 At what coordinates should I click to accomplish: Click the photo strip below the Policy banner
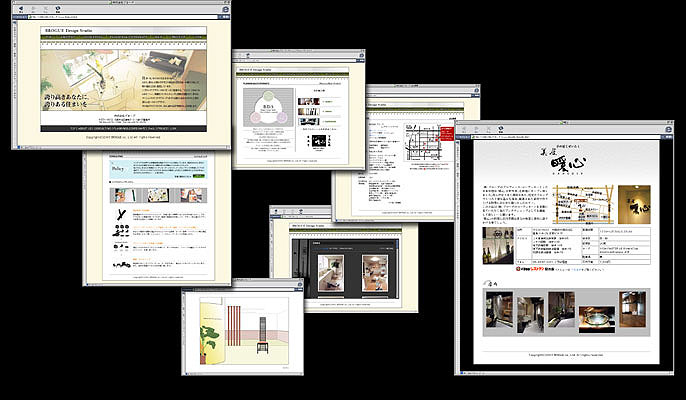pyautogui.click(x=158, y=195)
